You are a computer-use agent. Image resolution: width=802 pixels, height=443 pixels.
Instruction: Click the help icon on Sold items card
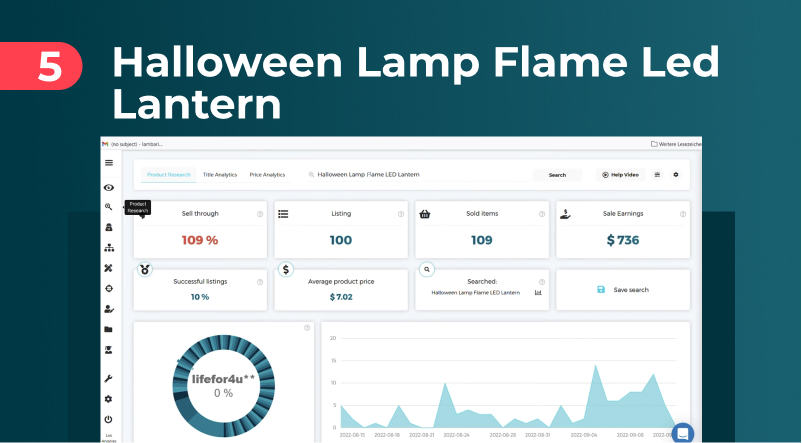tap(542, 214)
